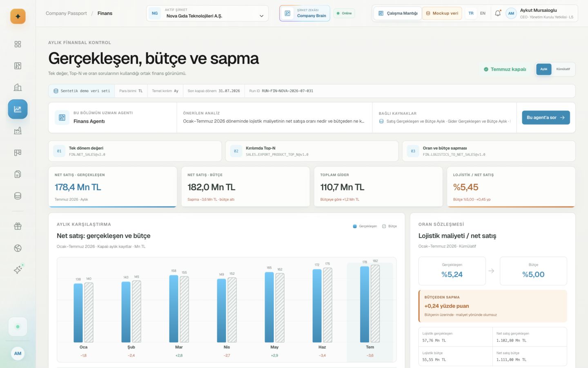Screen dimensions: 588x368
Task: Select the active finance chart sidebar icon
Action: (x=18, y=109)
